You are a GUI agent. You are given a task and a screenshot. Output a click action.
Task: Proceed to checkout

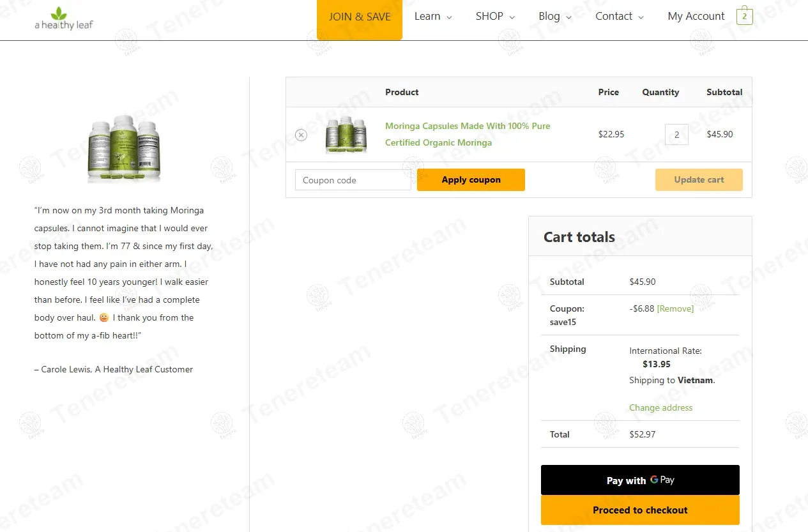pyautogui.click(x=640, y=510)
